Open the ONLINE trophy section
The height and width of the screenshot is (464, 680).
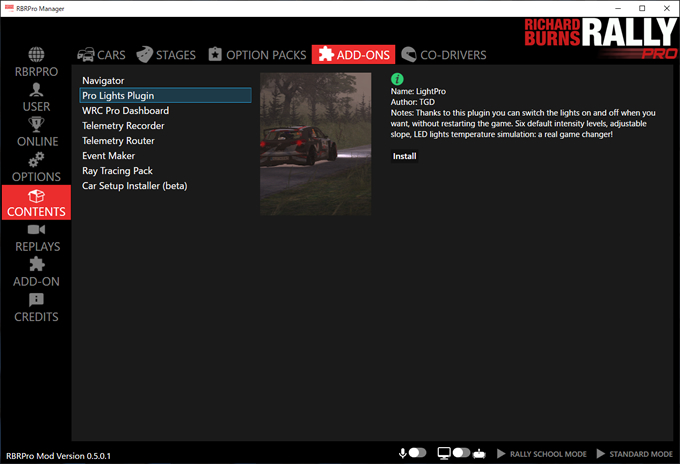(x=36, y=132)
